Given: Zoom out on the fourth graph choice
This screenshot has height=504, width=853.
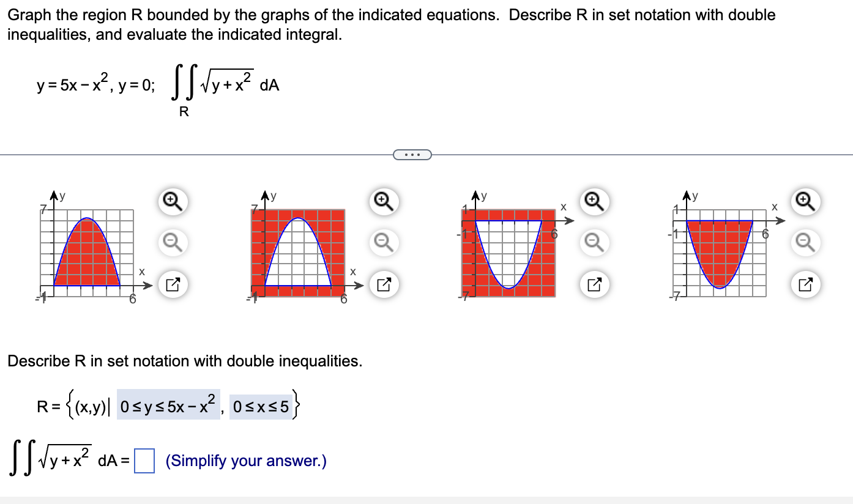Looking at the screenshot, I should point(805,242).
